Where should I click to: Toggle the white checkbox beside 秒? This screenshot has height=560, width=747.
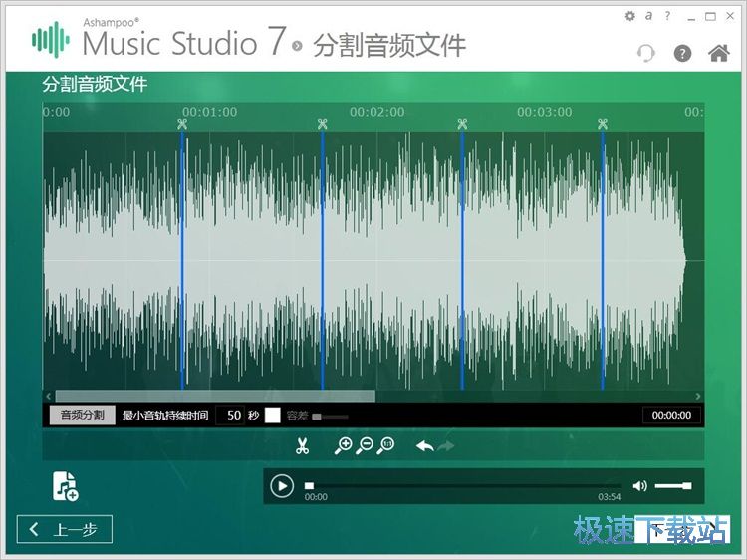[x=272, y=416]
